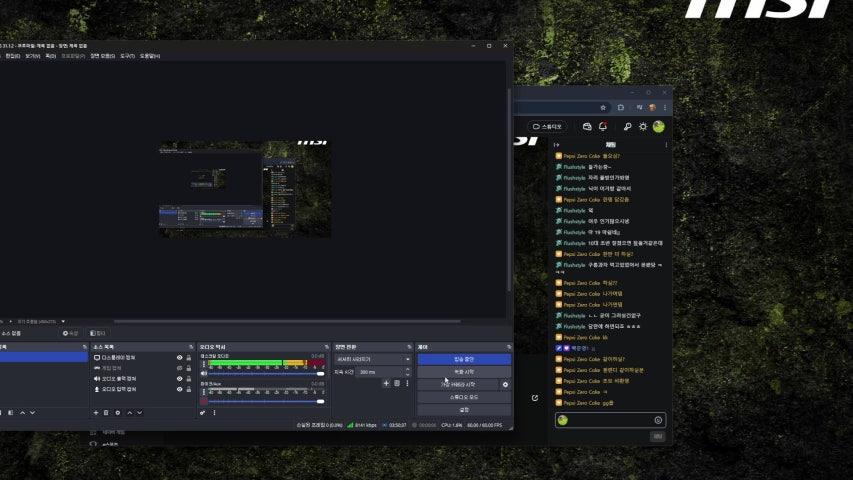853x480 pixels.
Task: Adjust the 데스크탑 오디오 volume slider
Action: [x=267, y=373]
